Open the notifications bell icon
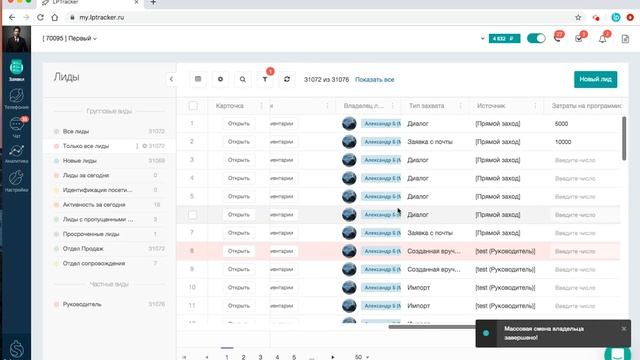Viewport: 640px width, 360px height. [x=602, y=39]
